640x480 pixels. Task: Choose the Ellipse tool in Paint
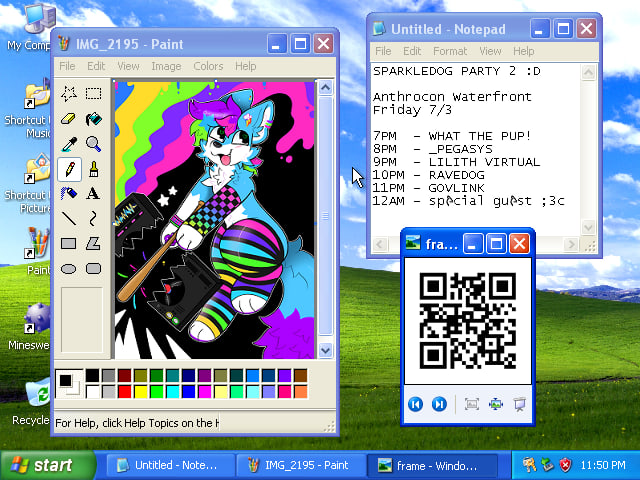click(69, 269)
